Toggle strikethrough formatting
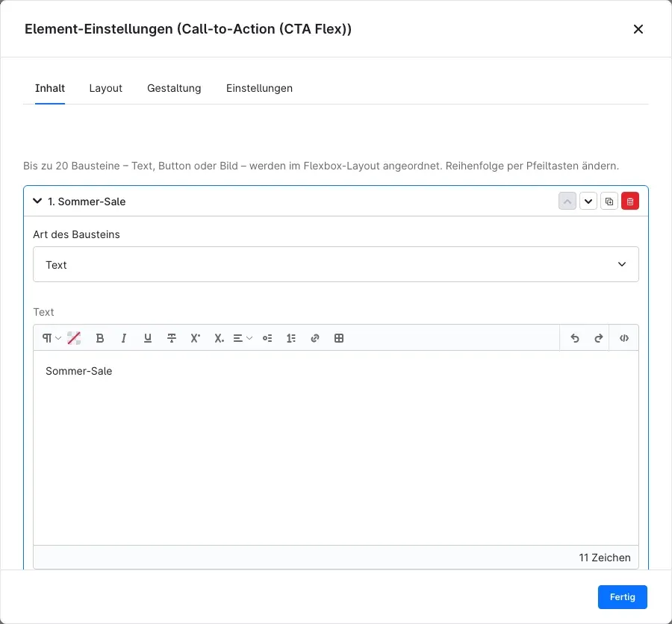 172,338
